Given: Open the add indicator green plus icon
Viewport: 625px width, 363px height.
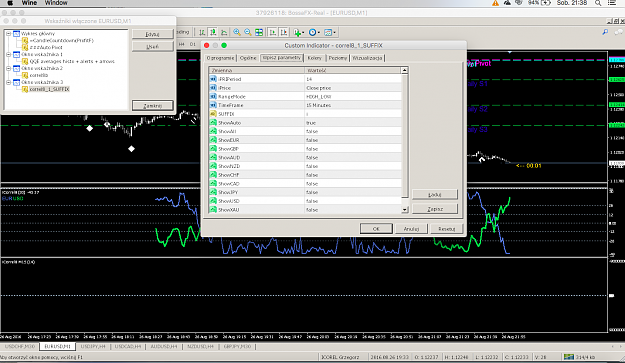Looking at the screenshot, I should click(297, 32).
